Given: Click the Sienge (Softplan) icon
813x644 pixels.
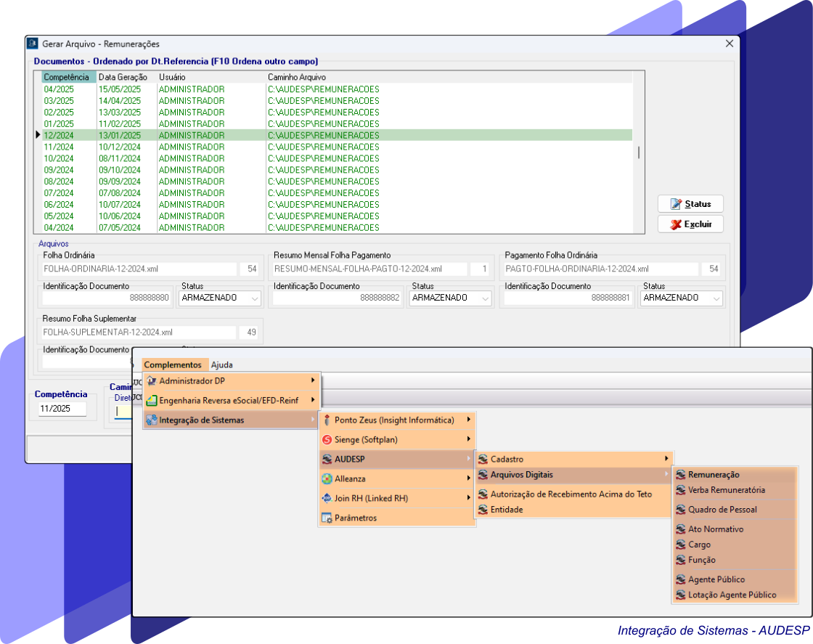Looking at the screenshot, I should [327, 440].
